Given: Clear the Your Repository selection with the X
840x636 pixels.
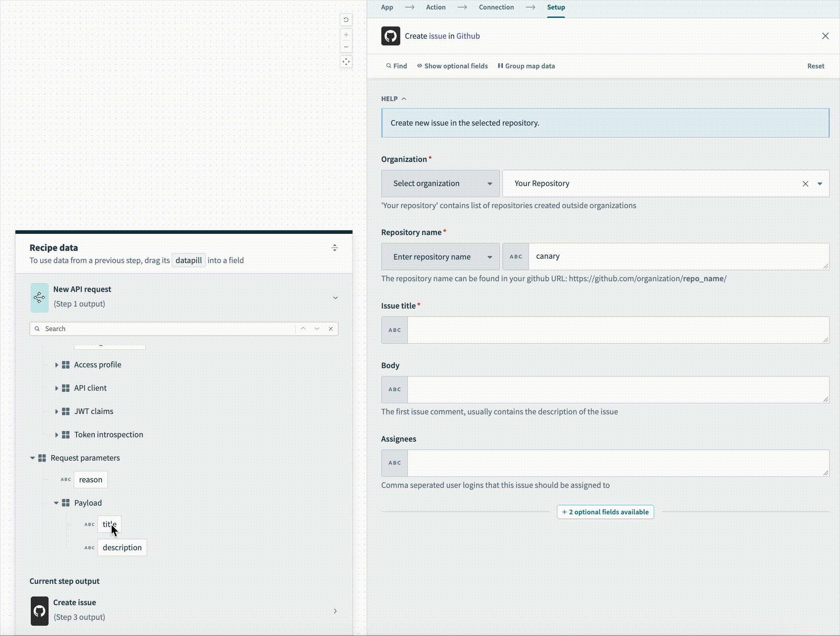Looking at the screenshot, I should (x=805, y=183).
